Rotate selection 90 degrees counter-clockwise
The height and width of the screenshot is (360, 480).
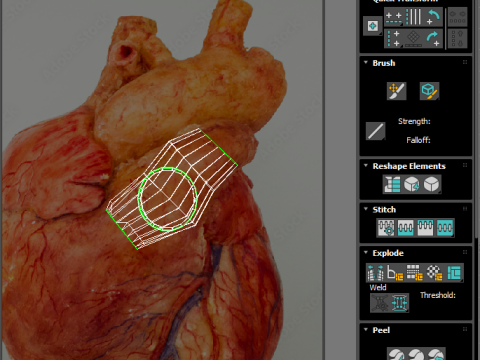click(433, 17)
